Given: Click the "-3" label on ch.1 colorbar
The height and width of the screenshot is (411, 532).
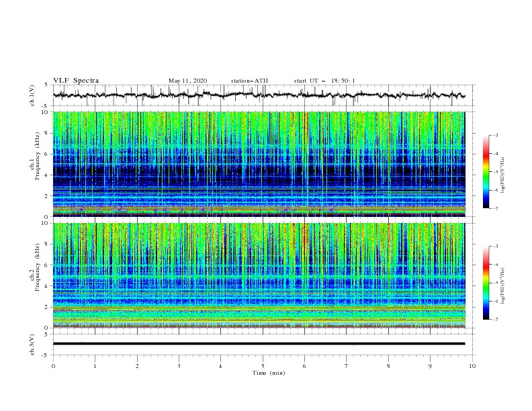Looking at the screenshot, I should [496, 135].
